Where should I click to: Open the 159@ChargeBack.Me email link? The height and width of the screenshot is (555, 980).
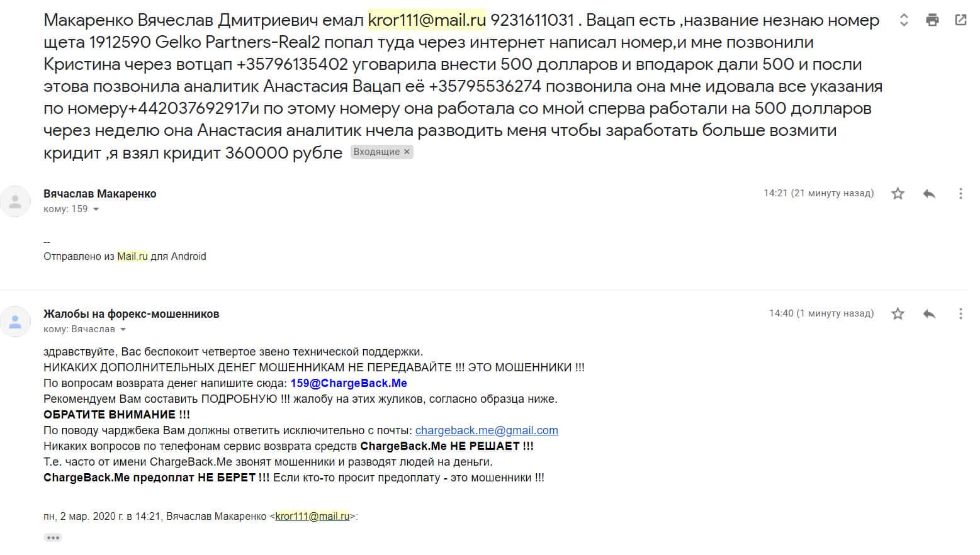(x=349, y=383)
